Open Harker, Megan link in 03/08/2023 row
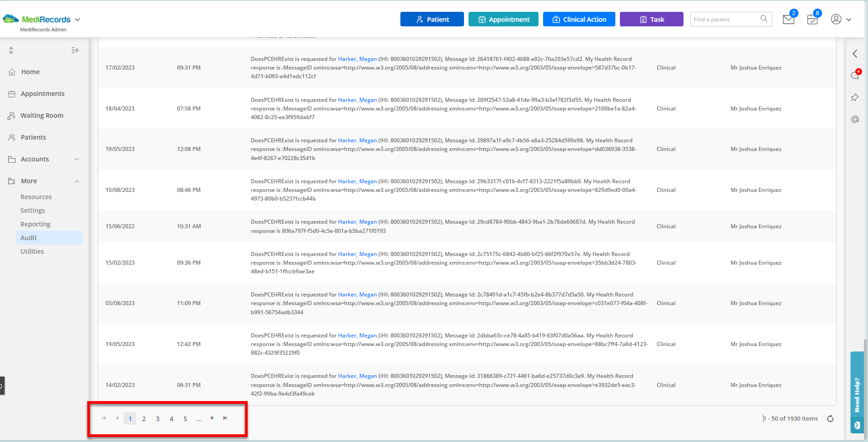The width and height of the screenshot is (868, 442). [x=357, y=295]
